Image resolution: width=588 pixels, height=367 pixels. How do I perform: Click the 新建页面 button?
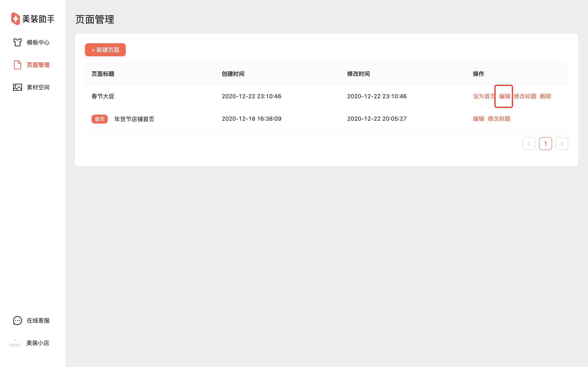(105, 50)
